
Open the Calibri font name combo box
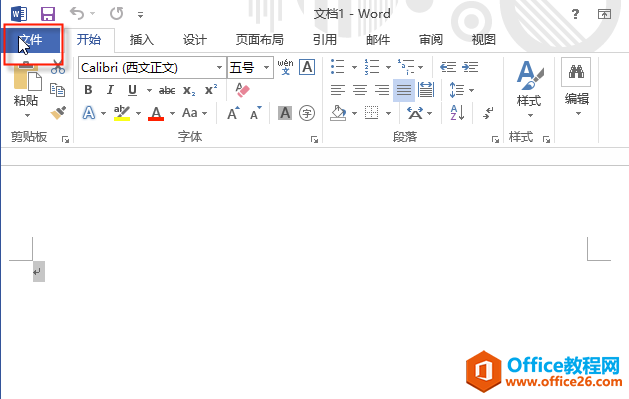pos(152,67)
